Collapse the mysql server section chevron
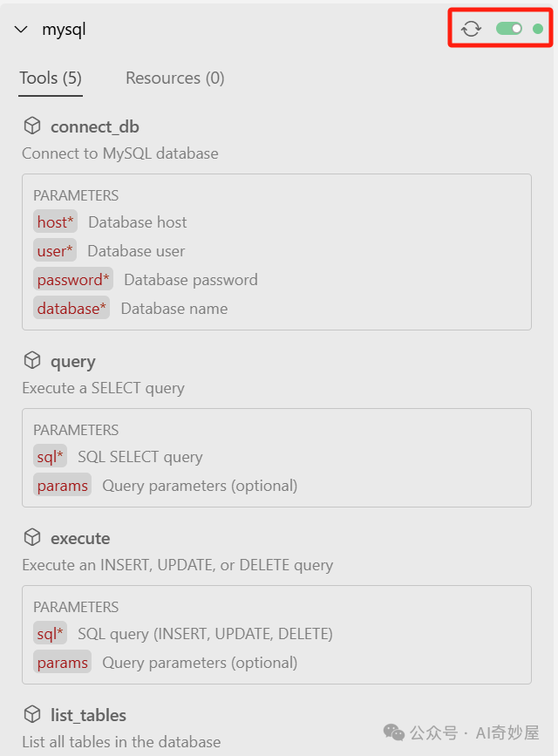 (x=21, y=30)
